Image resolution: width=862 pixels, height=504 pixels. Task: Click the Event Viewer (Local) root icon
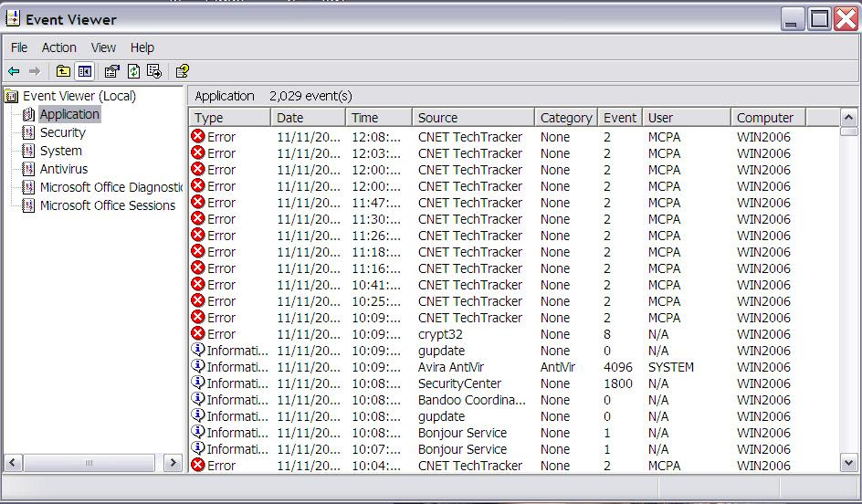coord(11,96)
